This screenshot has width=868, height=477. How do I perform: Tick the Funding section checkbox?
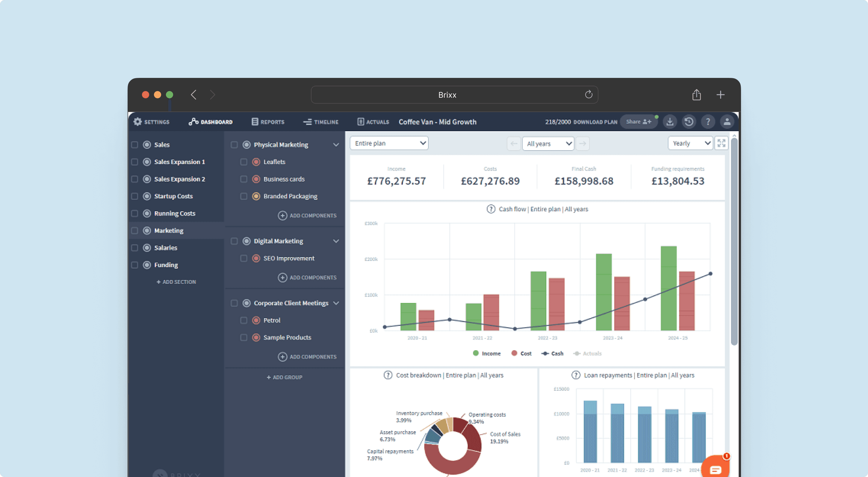click(x=135, y=265)
